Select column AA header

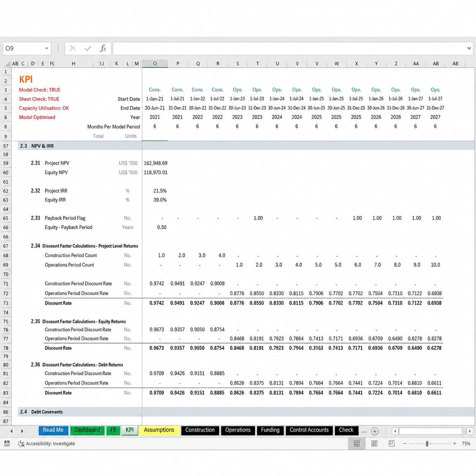point(416,64)
